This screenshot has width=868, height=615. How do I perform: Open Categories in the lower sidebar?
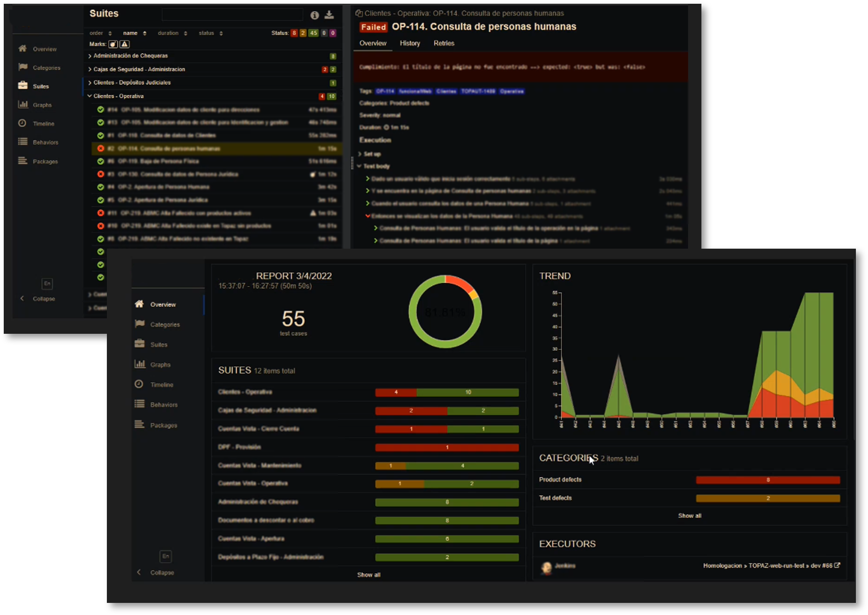coord(164,325)
